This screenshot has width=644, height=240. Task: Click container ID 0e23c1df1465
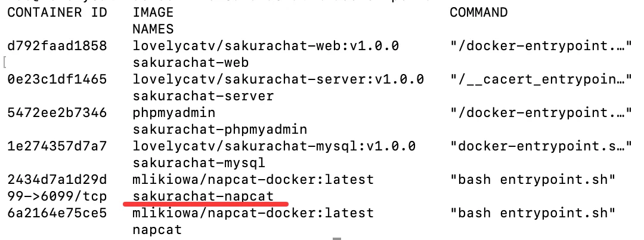coord(57,79)
